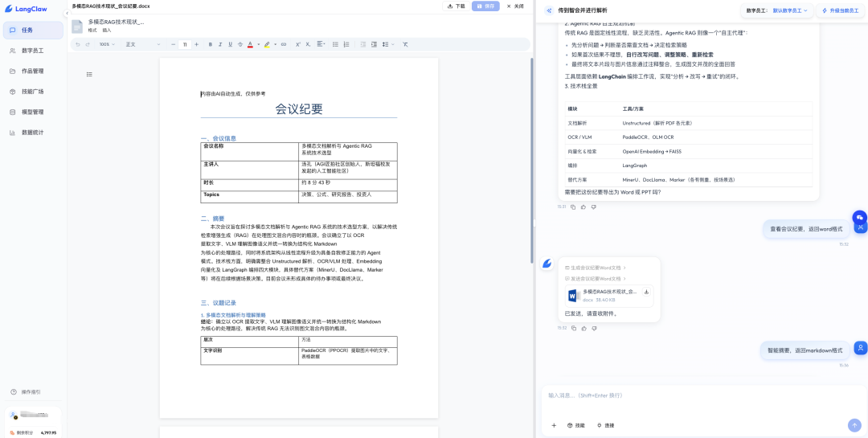Screen dimensions: 868x438
Task: Click the 关闭 button of the document editor
Action: pyautogui.click(x=515, y=6)
